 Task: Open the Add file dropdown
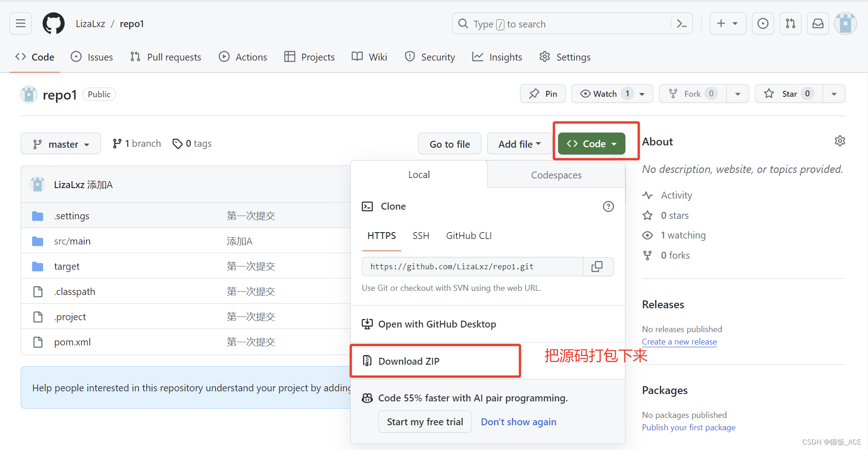click(520, 144)
